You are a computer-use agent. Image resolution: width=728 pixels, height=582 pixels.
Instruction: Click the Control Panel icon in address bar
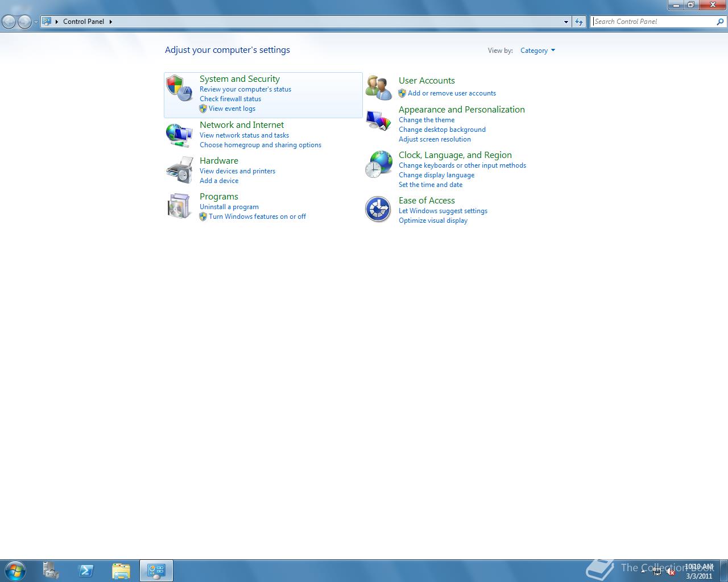coord(47,22)
